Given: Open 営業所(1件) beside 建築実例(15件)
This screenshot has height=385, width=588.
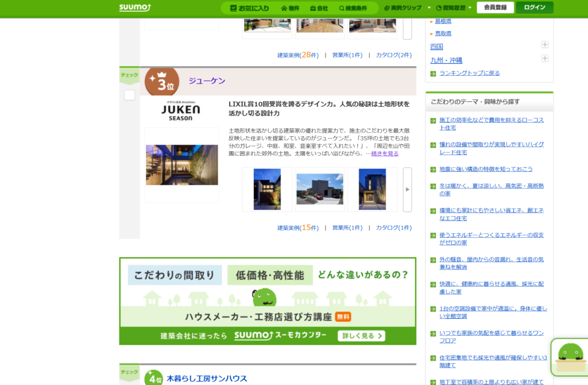Looking at the screenshot, I should pos(347,228).
